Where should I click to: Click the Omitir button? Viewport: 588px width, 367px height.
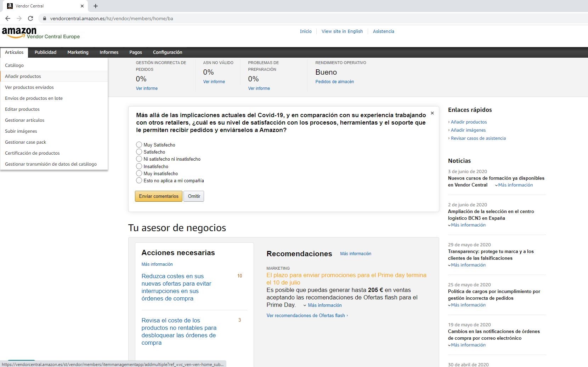194,196
